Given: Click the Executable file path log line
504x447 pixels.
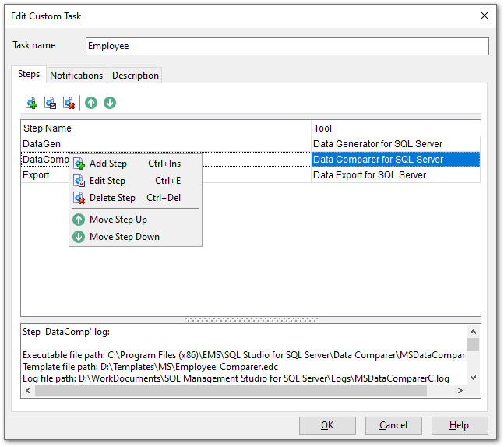Looking at the screenshot, I should click(x=244, y=355).
